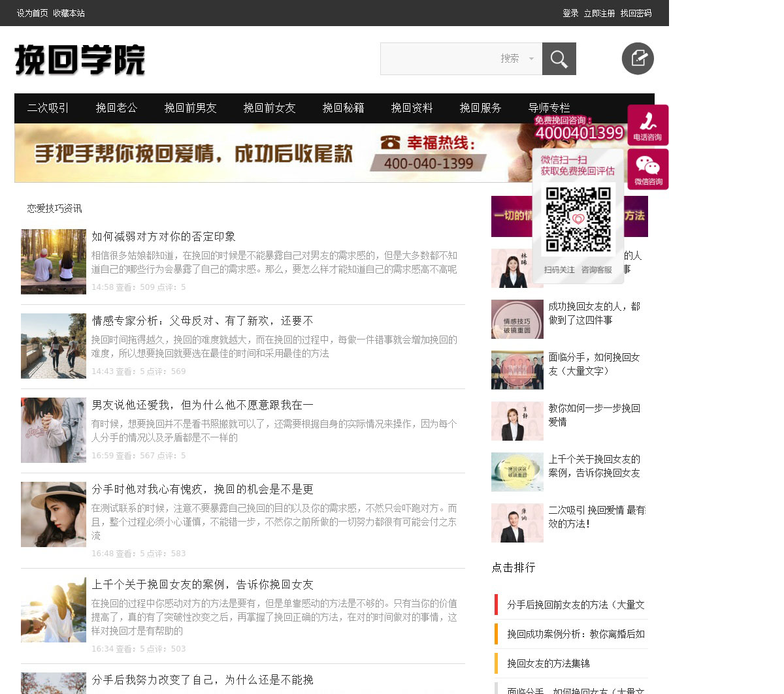
Task: Click the 登录 link in top bar
Action: click(570, 13)
